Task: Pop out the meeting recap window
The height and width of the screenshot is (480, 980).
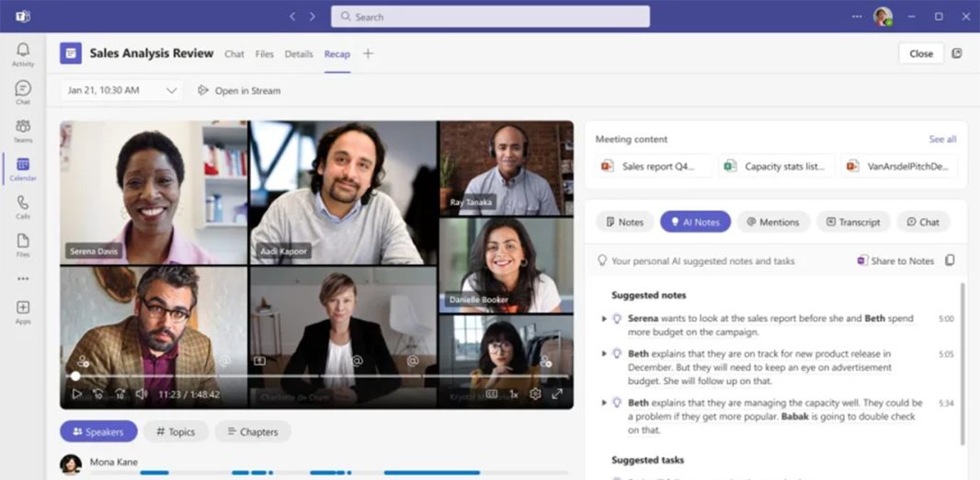Action: click(957, 53)
